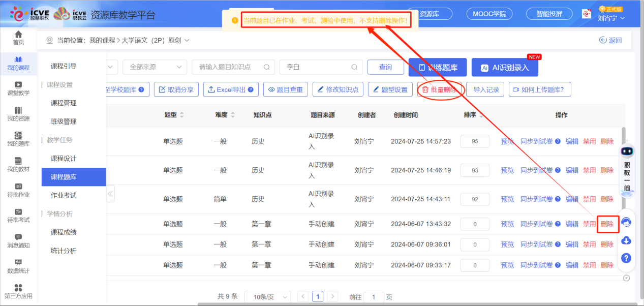644x306 pixels.
Task: Click the customer service headset icon
Action: coord(626,222)
